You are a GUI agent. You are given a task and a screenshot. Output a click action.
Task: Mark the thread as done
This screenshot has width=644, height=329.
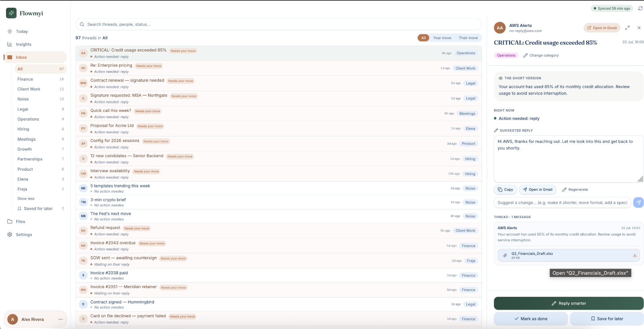[531, 319]
